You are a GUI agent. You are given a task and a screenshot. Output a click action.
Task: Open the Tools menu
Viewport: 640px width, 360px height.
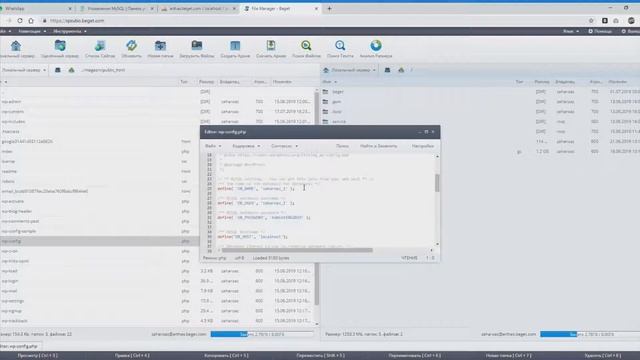click(70, 31)
